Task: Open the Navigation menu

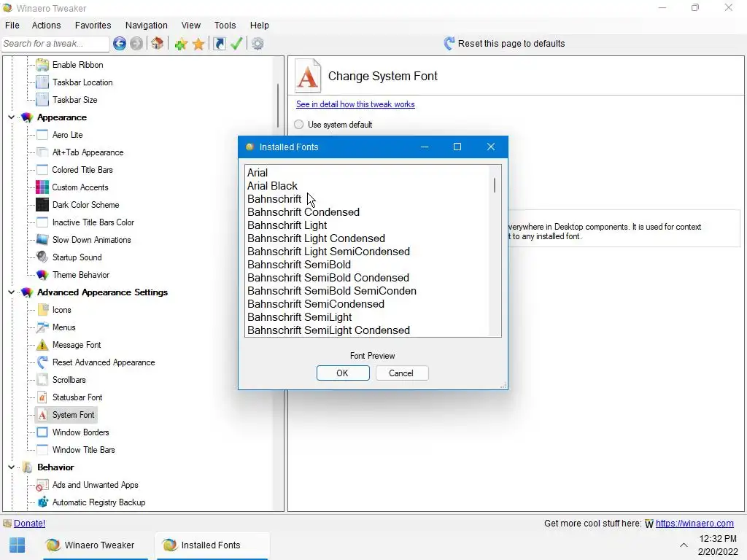Action: pos(146,26)
